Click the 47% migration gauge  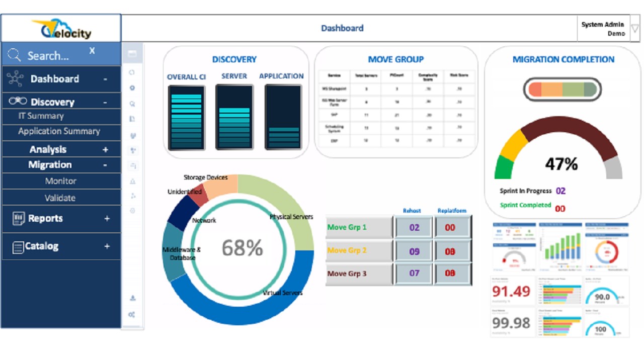point(558,148)
